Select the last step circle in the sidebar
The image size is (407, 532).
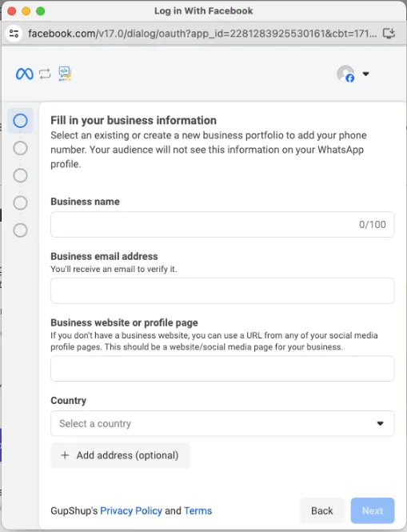(20, 230)
